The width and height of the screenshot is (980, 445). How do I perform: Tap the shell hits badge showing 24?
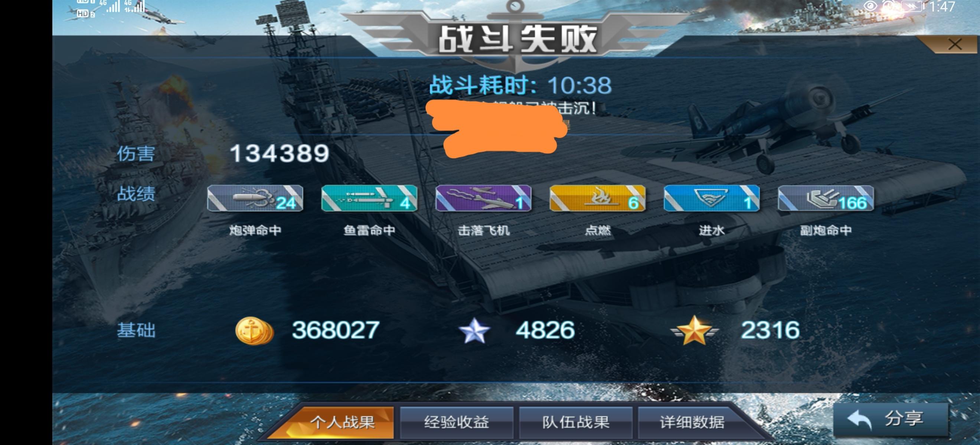[255, 198]
